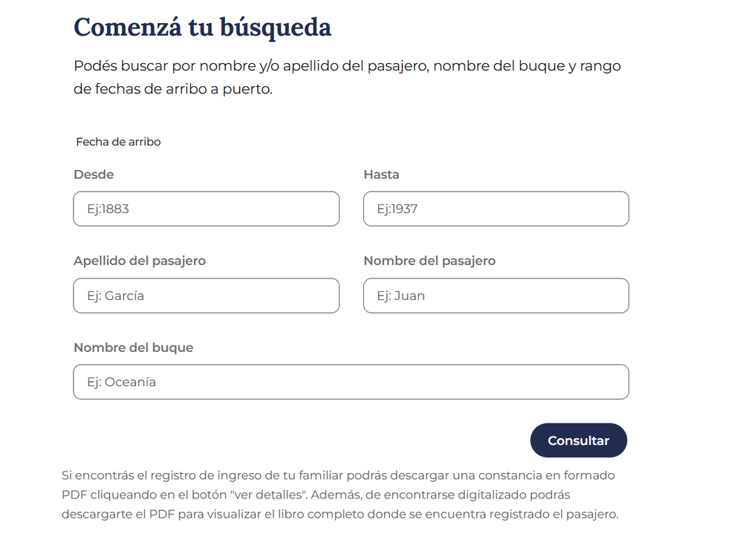Click the 'Ej: Oceanía' placeholder text
The height and width of the screenshot is (560, 743).
coord(121,382)
